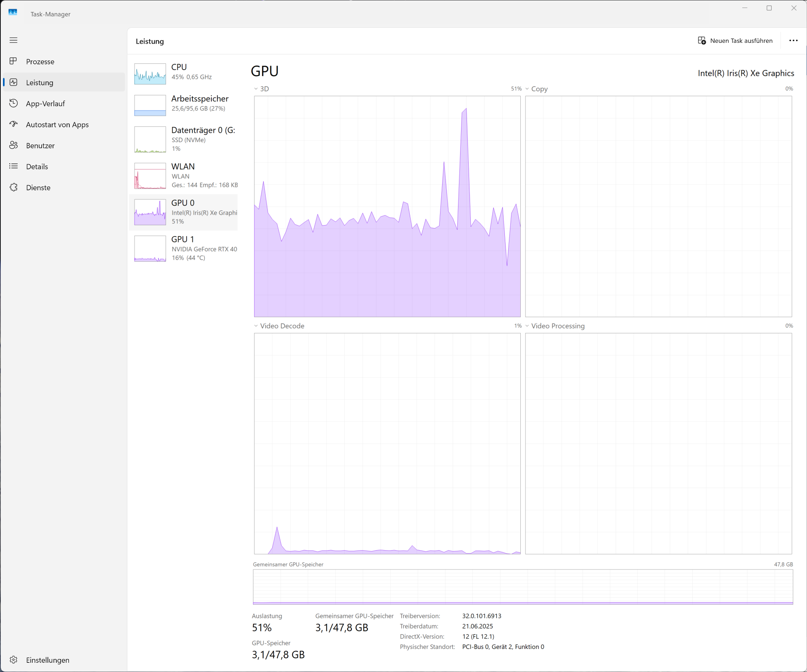Open the Benutzer users icon
807x672 pixels.
[13, 145]
